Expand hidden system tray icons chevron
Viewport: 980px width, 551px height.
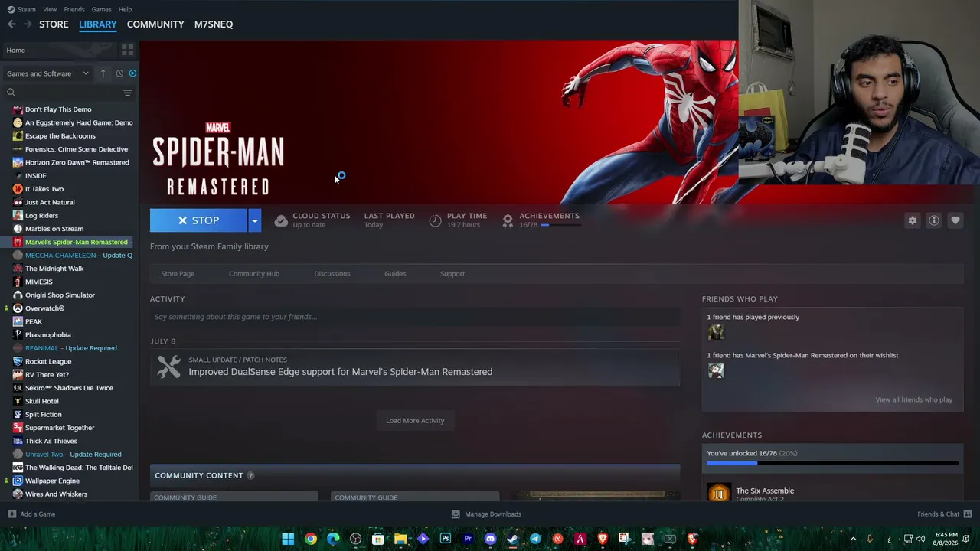853,539
